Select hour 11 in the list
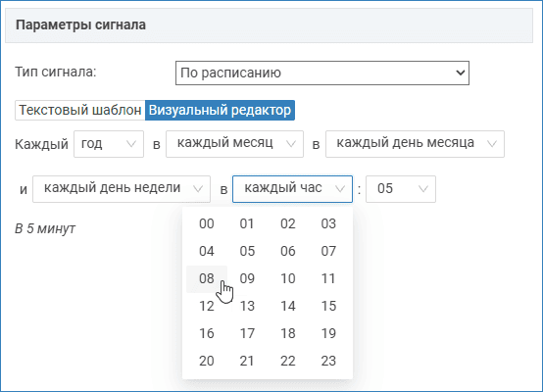543x392 pixels. [x=328, y=279]
